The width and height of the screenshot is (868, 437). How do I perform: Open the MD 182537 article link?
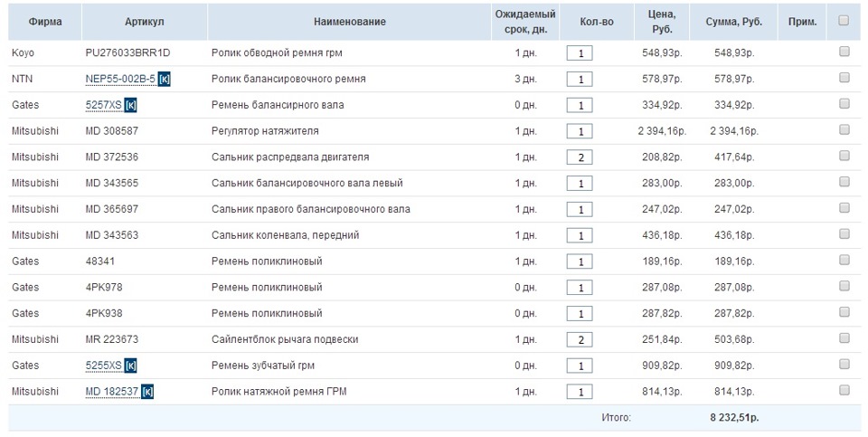click(112, 392)
